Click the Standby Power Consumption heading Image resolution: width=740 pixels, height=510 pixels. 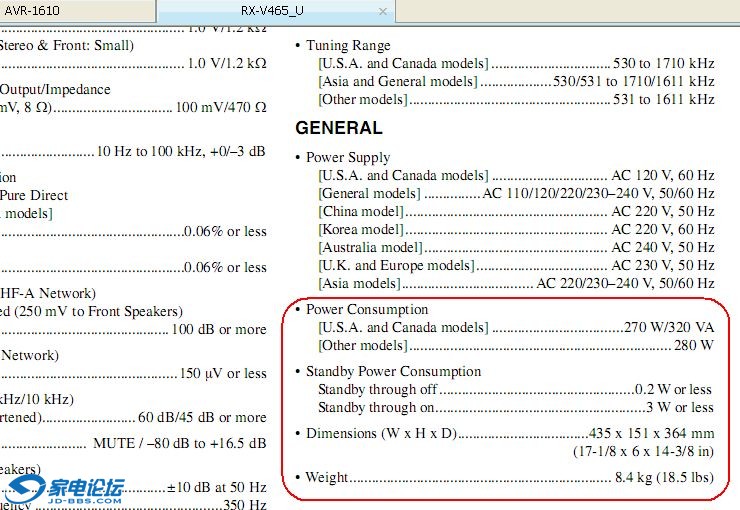click(x=394, y=371)
